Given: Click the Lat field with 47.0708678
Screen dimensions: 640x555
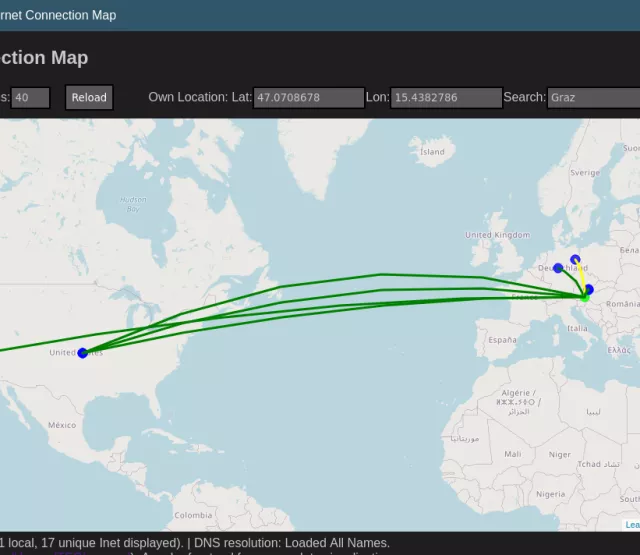Looking at the screenshot, I should (309, 98).
